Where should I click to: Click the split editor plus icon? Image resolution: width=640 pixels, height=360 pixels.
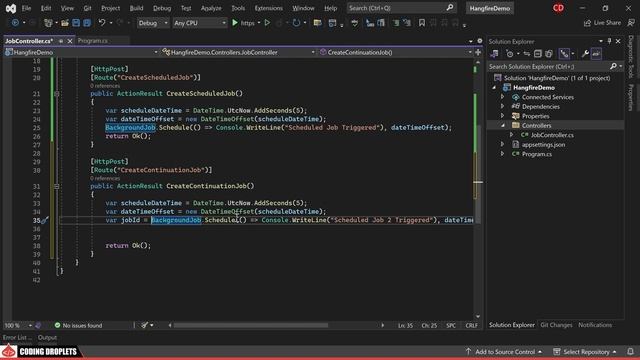478,52
